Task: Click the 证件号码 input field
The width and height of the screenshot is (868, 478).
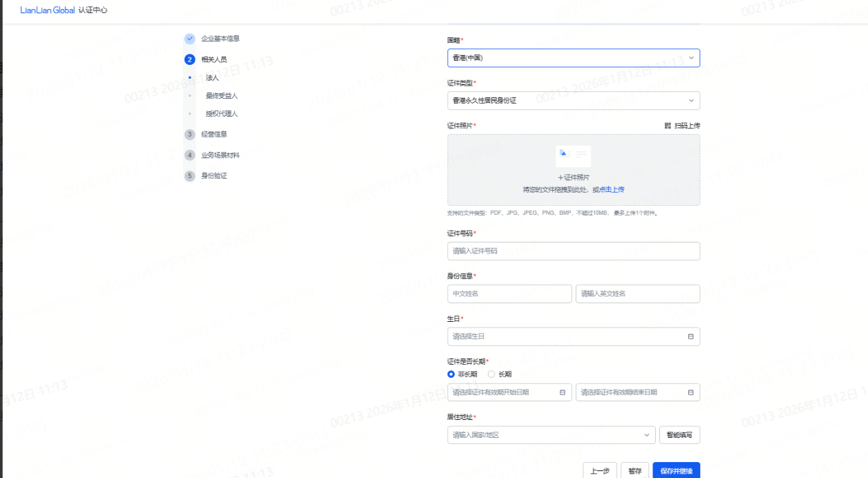Action: pos(574,251)
